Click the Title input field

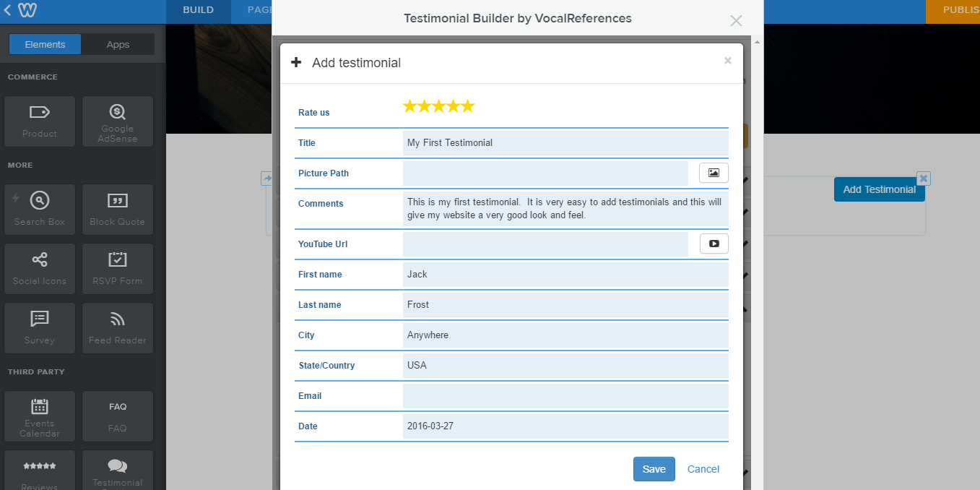pos(565,142)
